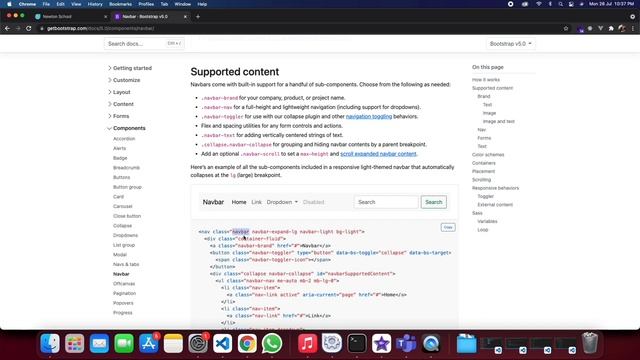Launch the Mail app from the dock
This screenshot has height=360, width=640.
click(x=99, y=343)
